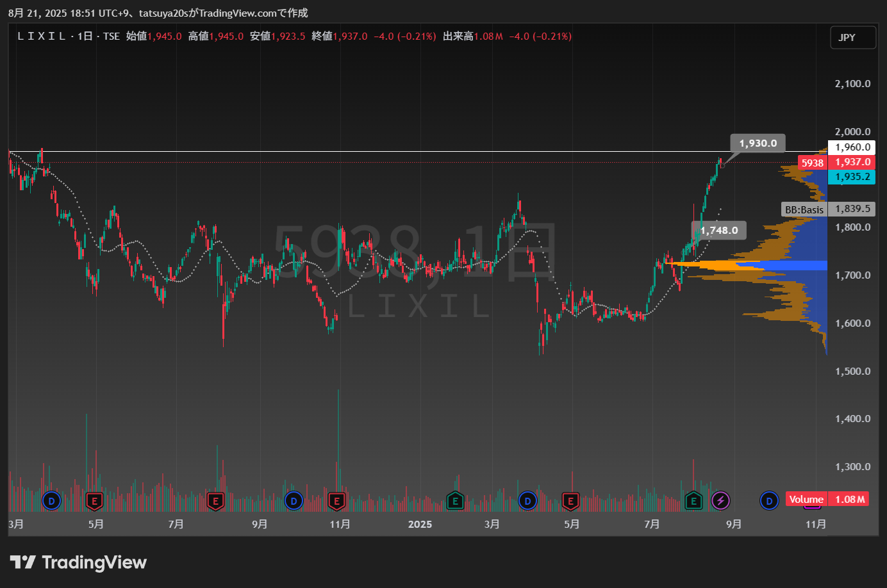Click the blue point-of-control volume profile bar
This screenshot has width=887, height=588.
[x=782, y=266]
